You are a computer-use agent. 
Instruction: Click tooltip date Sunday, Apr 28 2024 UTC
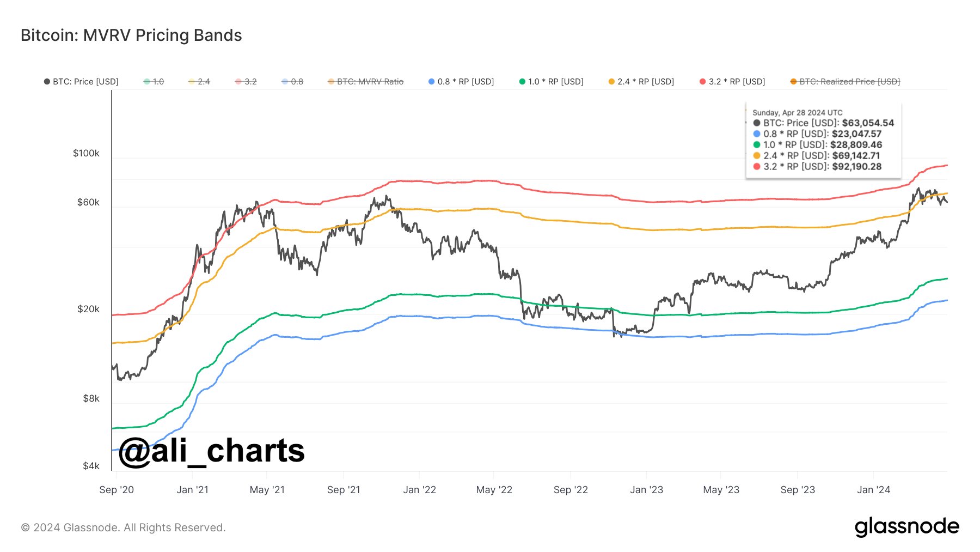point(797,113)
